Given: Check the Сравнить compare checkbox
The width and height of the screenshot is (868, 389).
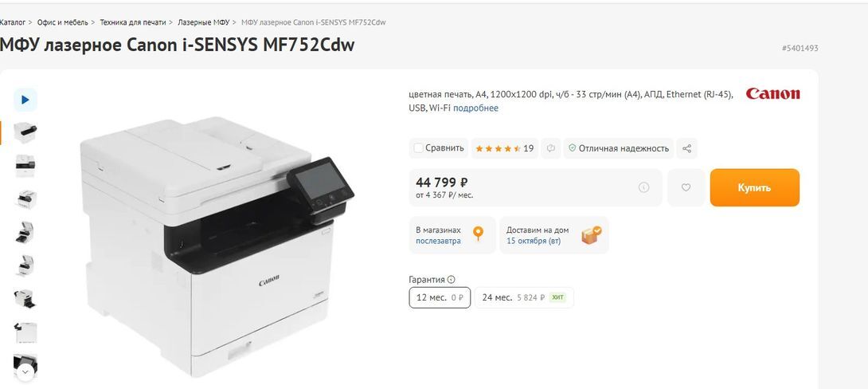Looking at the screenshot, I should point(418,148).
